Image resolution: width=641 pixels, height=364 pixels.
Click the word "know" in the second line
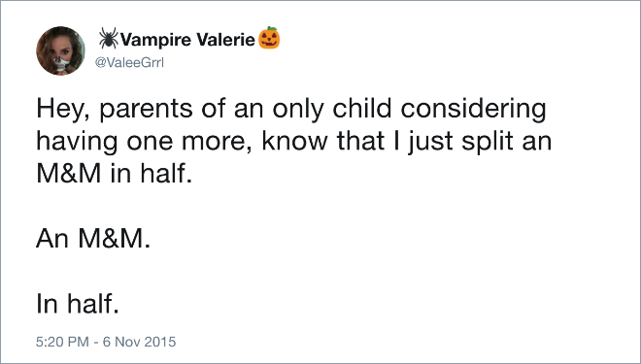coord(294,141)
